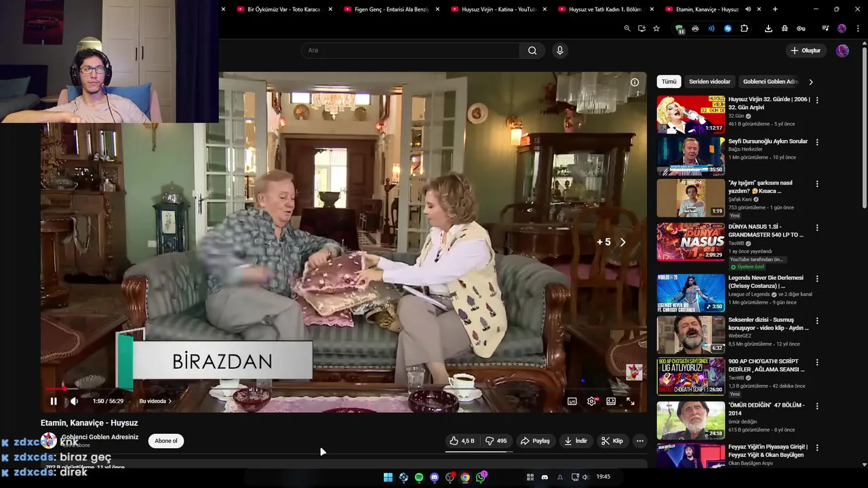Viewport: 868px width, 488px height.
Task: Pause the playing video
Action: (x=54, y=401)
